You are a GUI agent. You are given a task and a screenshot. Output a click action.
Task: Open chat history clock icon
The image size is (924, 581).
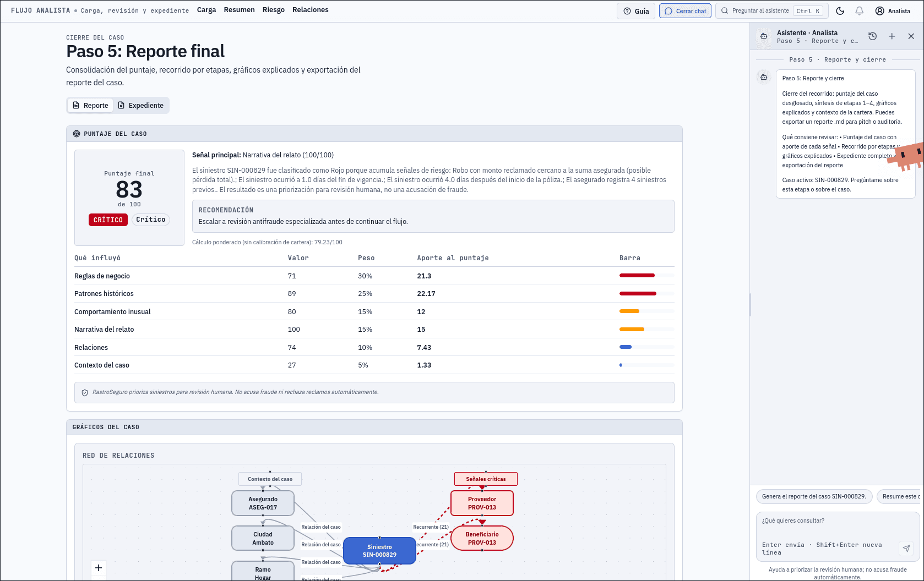coord(872,36)
